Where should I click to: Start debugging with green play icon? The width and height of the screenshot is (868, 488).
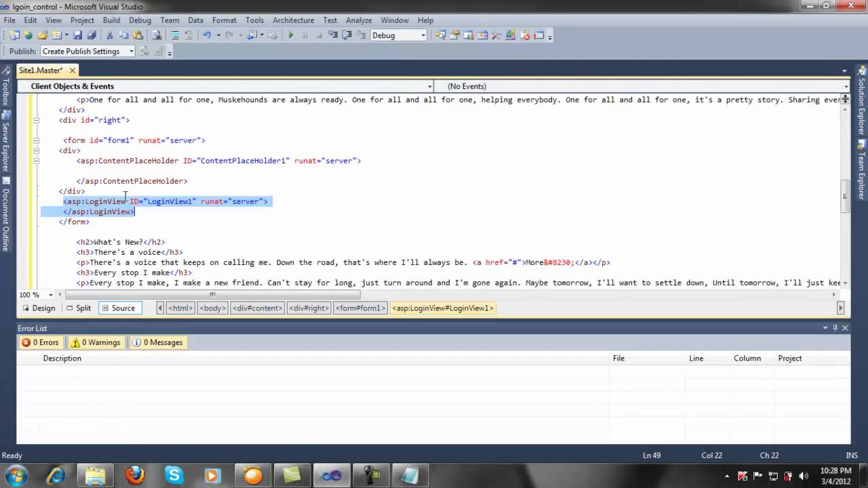291,35
